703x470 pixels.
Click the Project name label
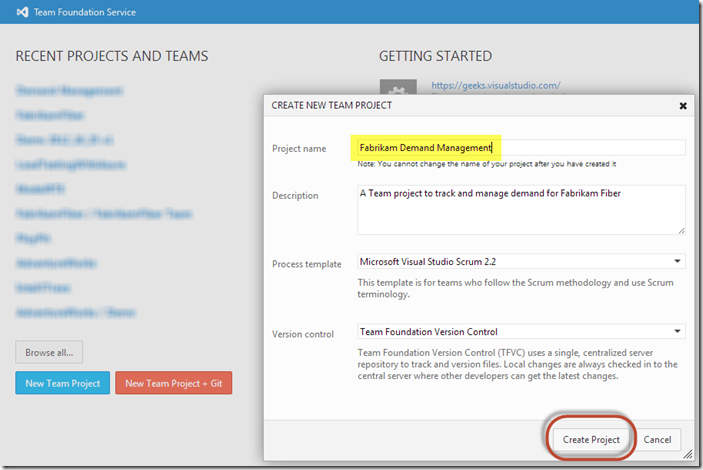tap(299, 148)
